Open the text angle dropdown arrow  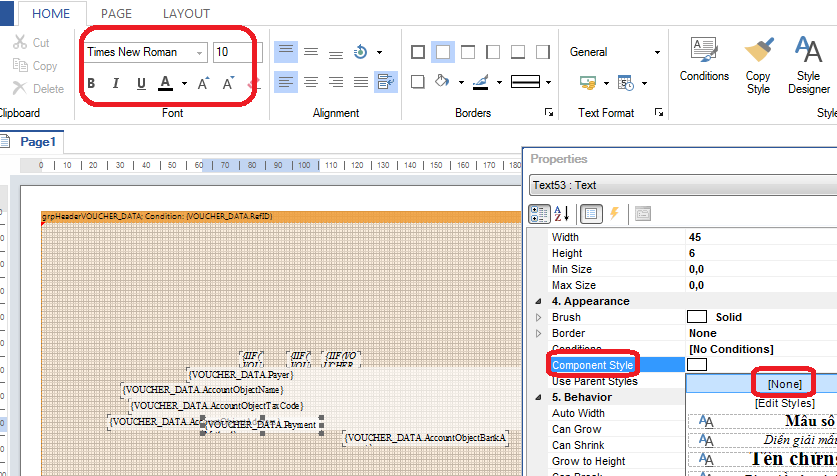pyautogui.click(x=379, y=52)
